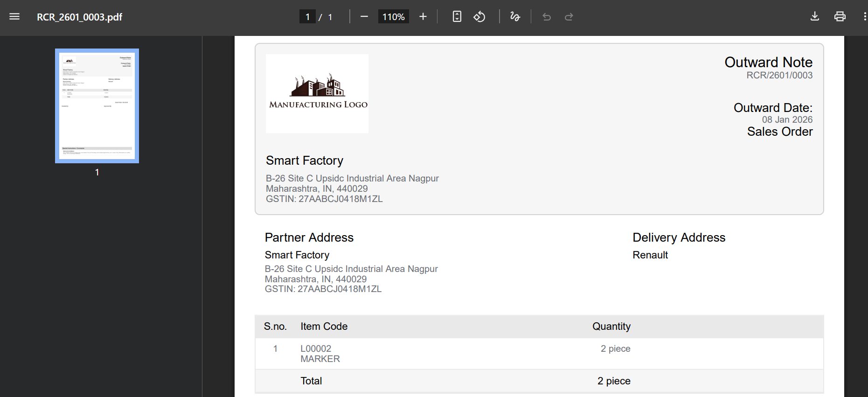This screenshot has height=397, width=868.
Task: Click the GSTIN text under Partner Address
Action: point(323,289)
